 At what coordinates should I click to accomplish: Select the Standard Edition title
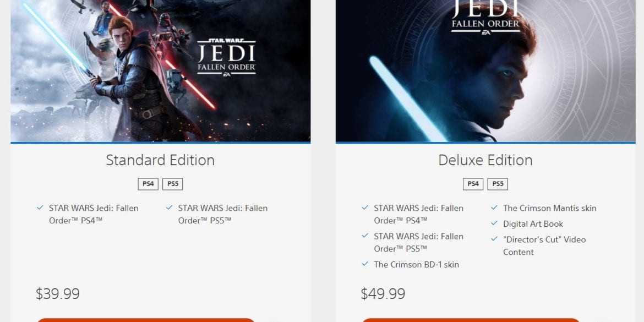(160, 160)
